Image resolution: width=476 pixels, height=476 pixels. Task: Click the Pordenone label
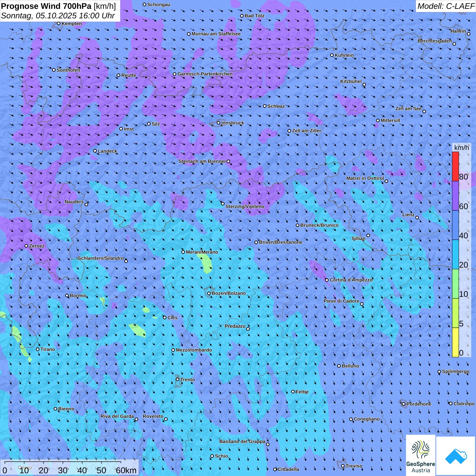tap(419, 404)
